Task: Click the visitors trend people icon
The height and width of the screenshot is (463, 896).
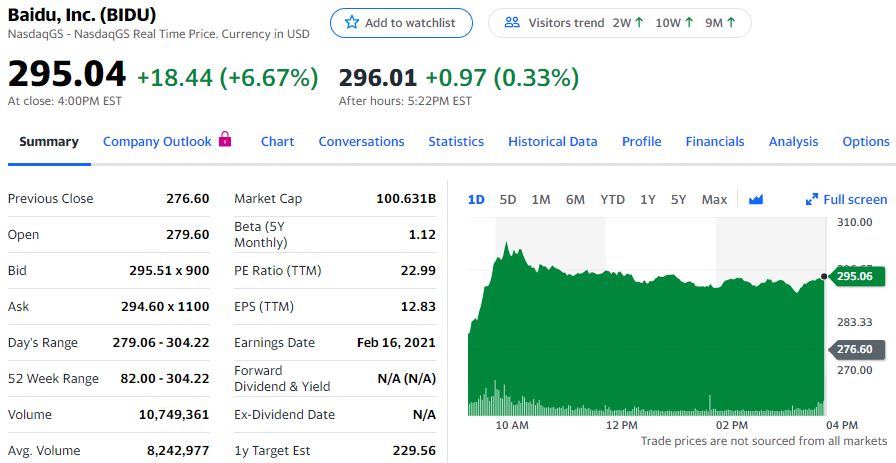Action: point(511,22)
